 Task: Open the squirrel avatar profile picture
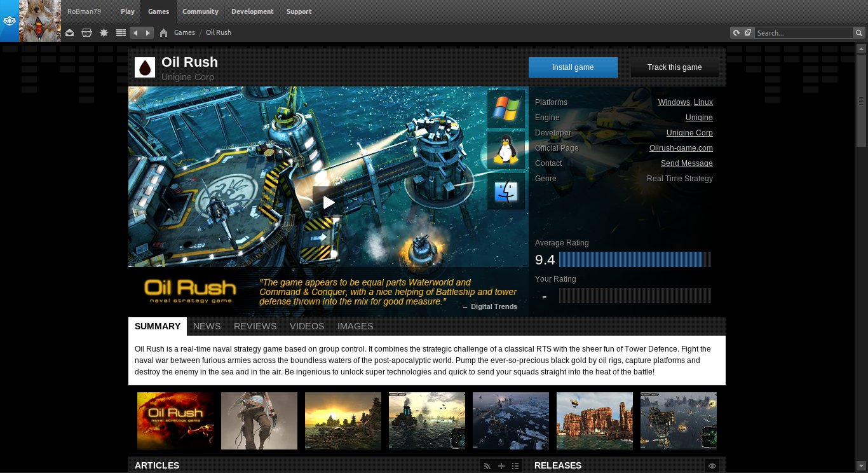(40, 21)
